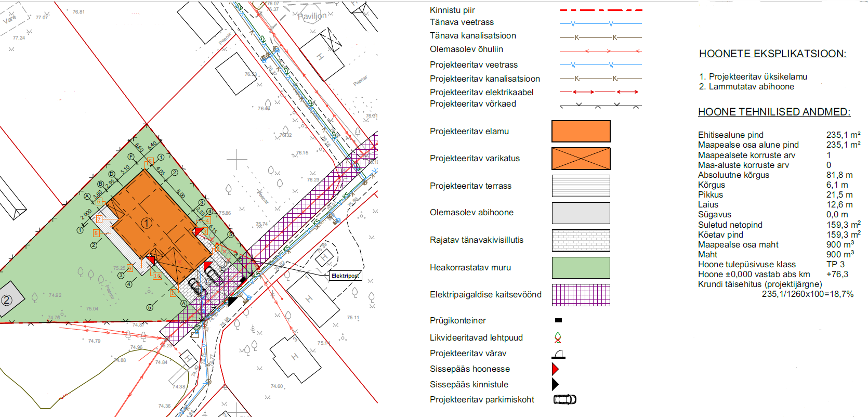Screen dimensions: 868x417
Task: Click the black triangle Sissepääs kinnistule legend symbol
Action: coord(555,384)
